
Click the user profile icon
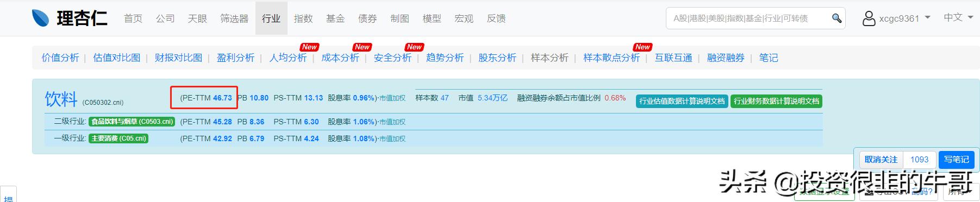(x=869, y=18)
